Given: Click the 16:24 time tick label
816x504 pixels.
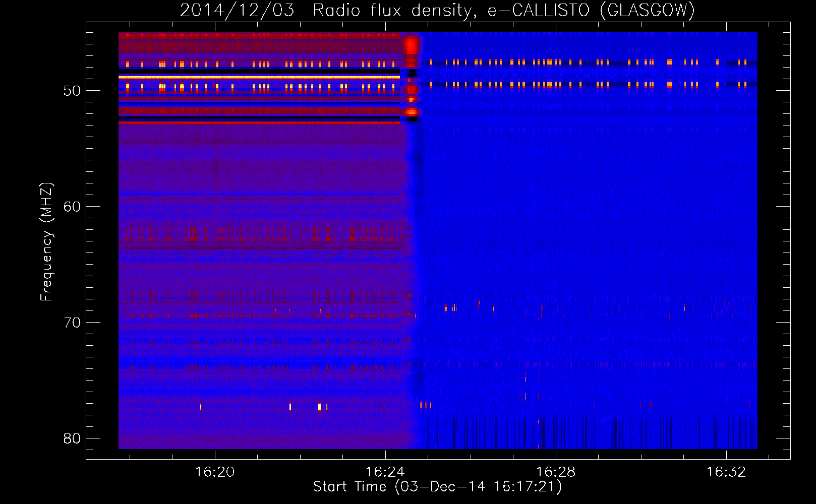Looking at the screenshot, I should point(385,472).
